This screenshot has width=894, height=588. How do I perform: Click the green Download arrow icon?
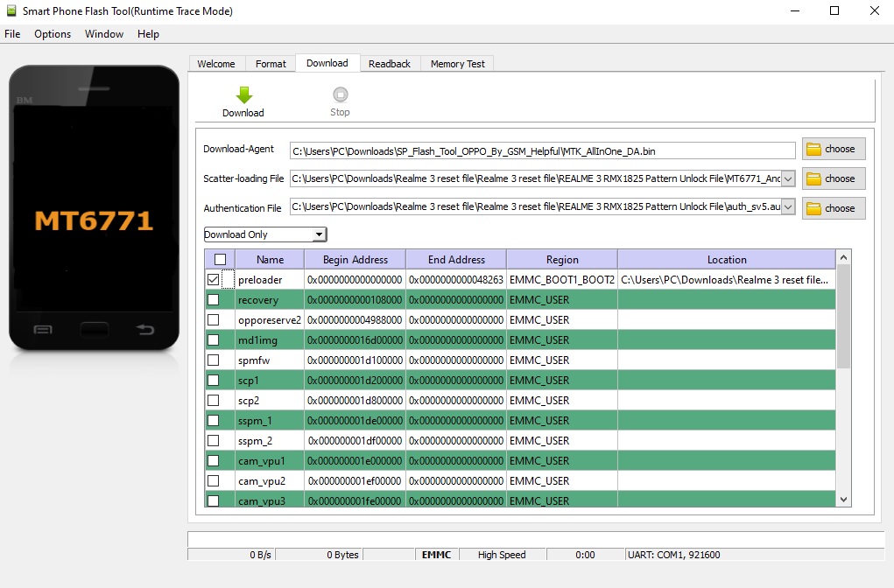244,94
